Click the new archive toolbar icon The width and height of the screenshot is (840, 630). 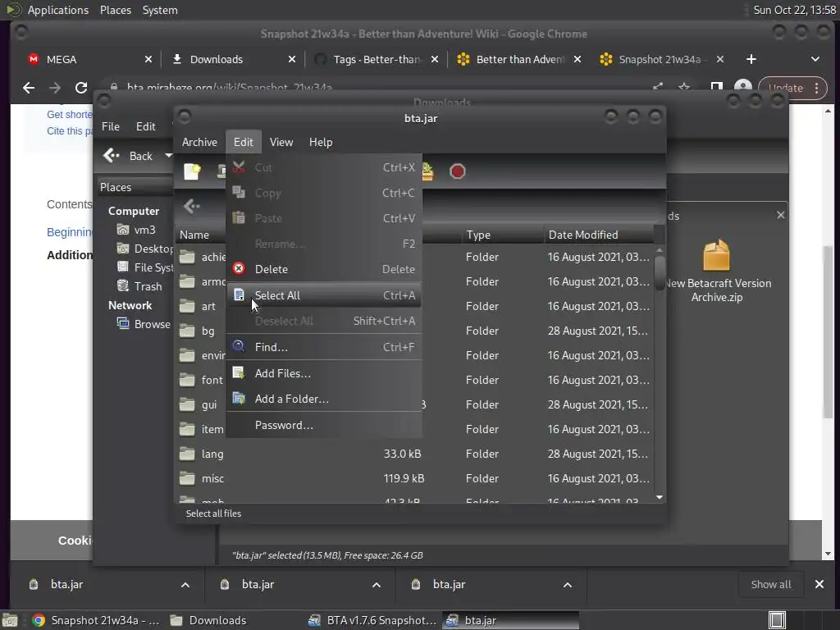tap(192, 171)
